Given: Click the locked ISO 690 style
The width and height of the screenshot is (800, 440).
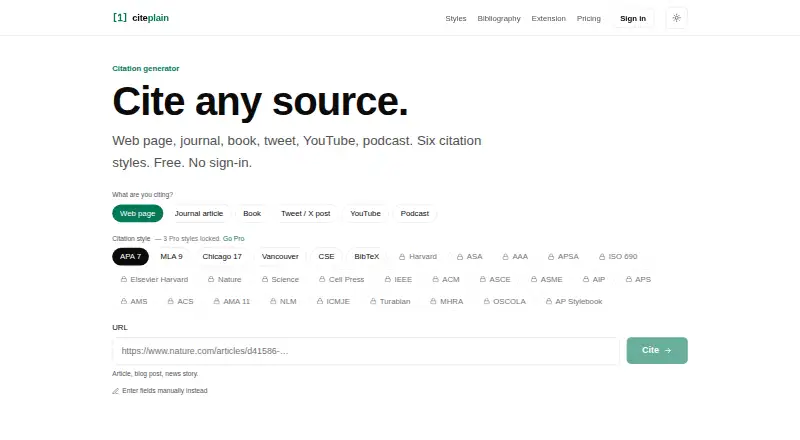Looking at the screenshot, I should (x=618, y=257).
